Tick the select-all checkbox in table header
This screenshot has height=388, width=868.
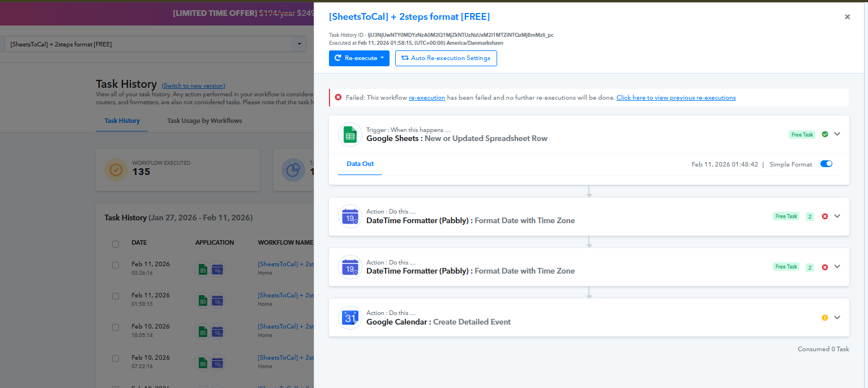tap(116, 244)
